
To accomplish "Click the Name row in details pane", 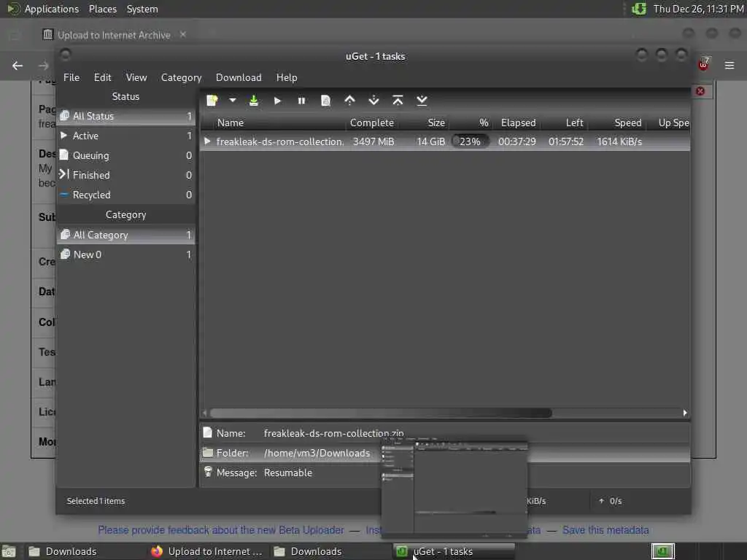I will pos(445,433).
